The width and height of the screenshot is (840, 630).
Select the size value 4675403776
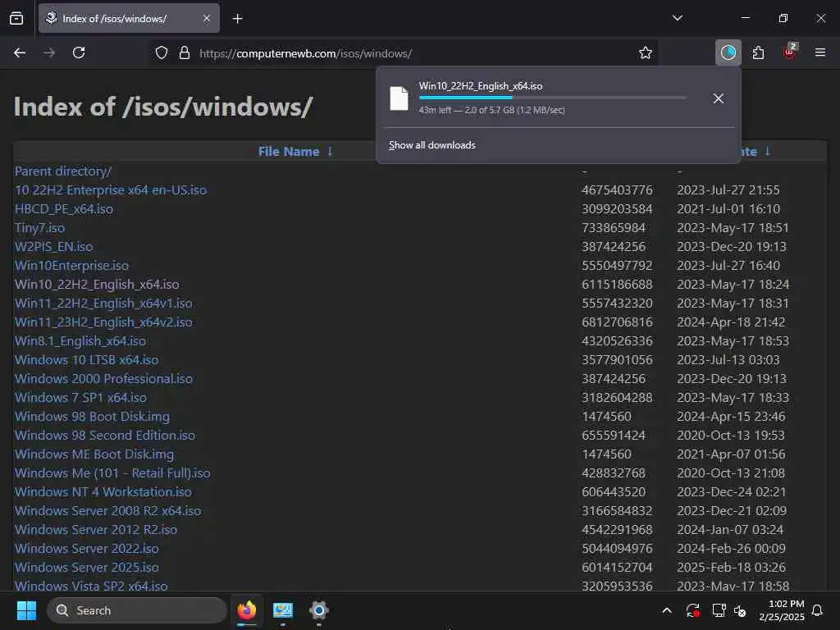[617, 189]
